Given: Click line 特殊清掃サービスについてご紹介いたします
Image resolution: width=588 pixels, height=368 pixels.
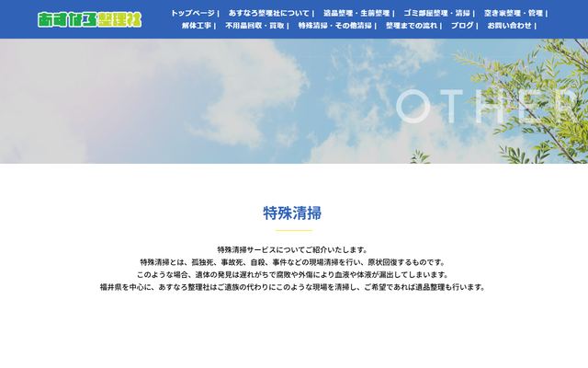Looking at the screenshot, I should [x=292, y=249].
